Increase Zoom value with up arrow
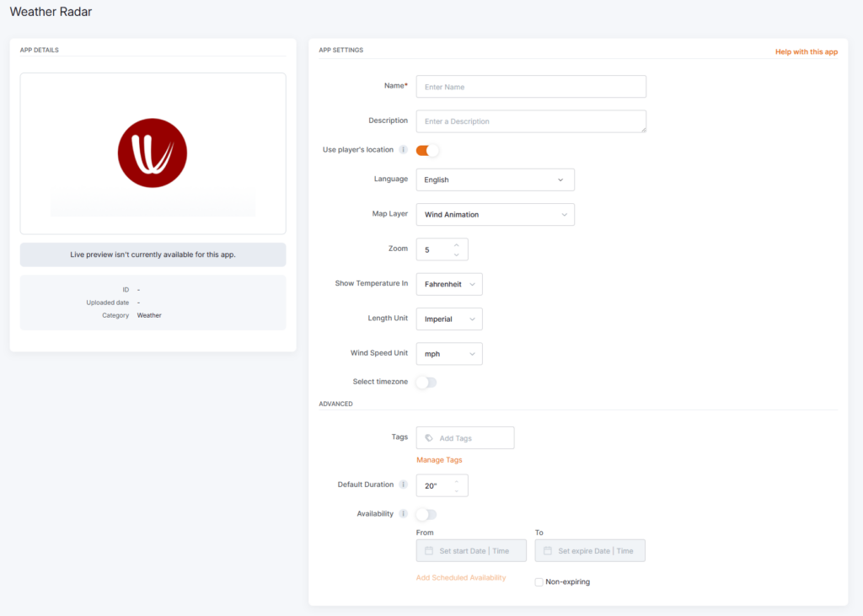 456,245
